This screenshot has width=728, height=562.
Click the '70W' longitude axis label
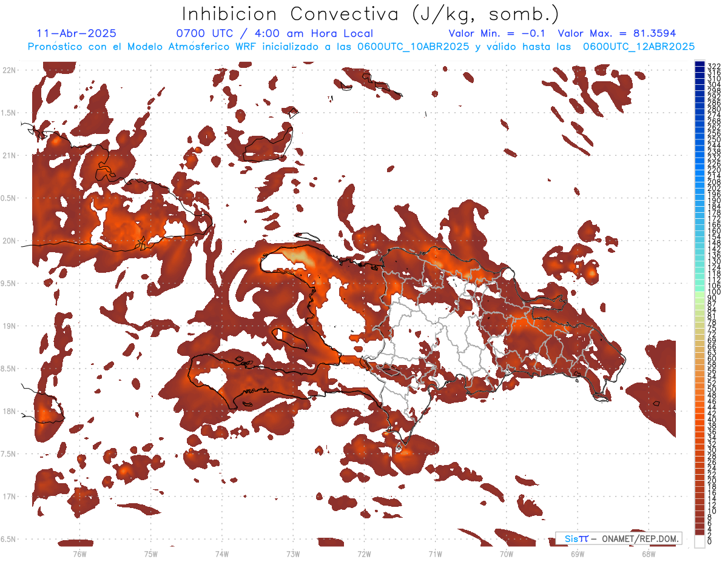[x=507, y=554]
